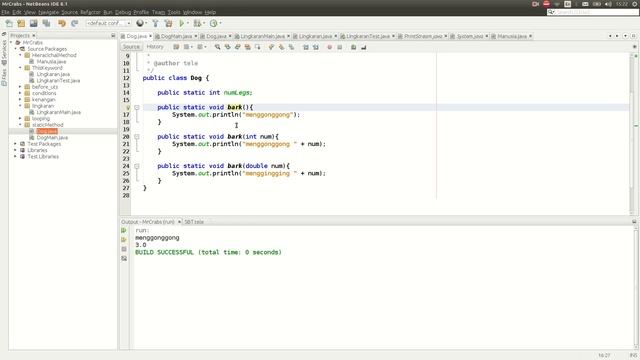Click the Build Project hammer icon
This screenshot has width=640, height=360.
point(156,23)
